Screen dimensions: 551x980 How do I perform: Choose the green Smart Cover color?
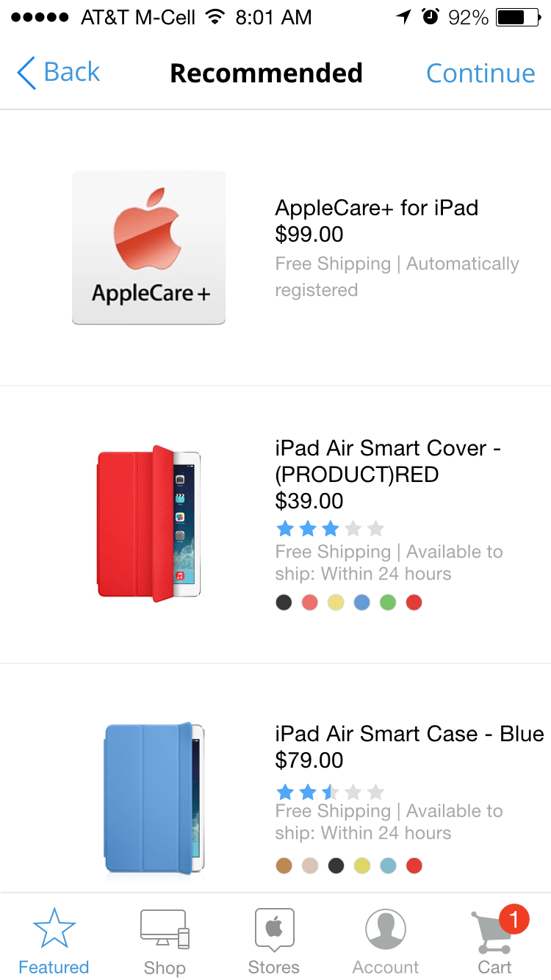coord(388,602)
